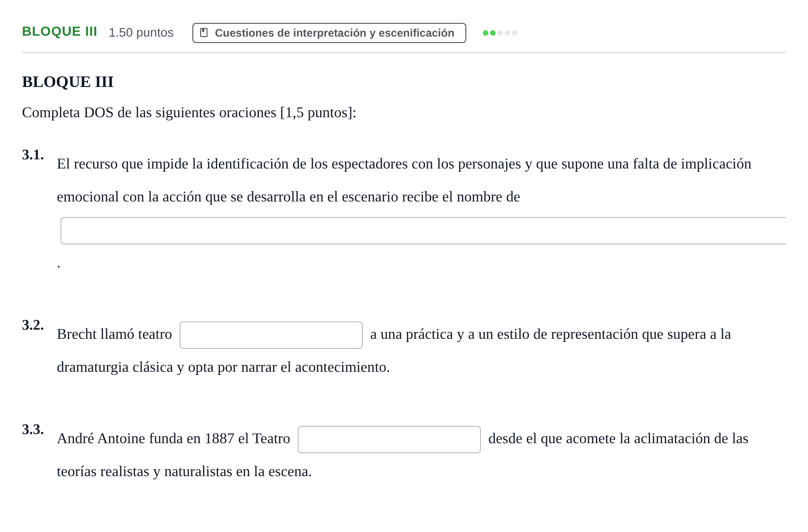This screenshot has height=532, width=808.
Task: Click the text 'André Antoine funda en 1887'
Action: coord(146,439)
